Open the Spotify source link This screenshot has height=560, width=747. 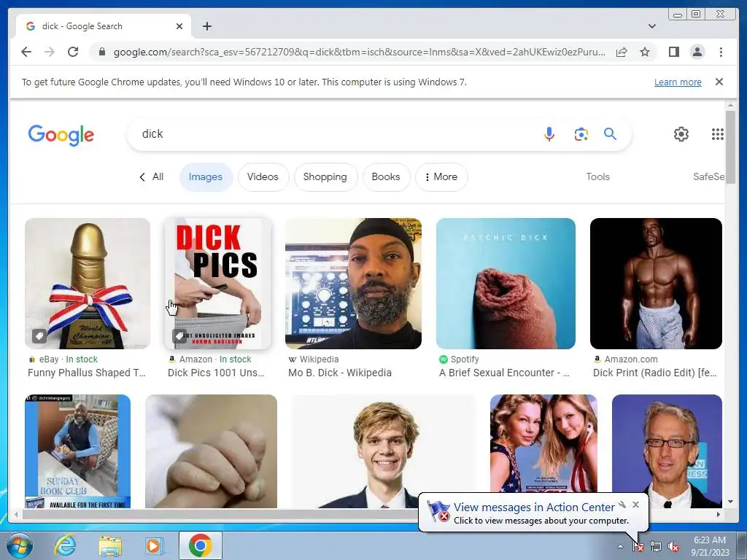point(459,359)
